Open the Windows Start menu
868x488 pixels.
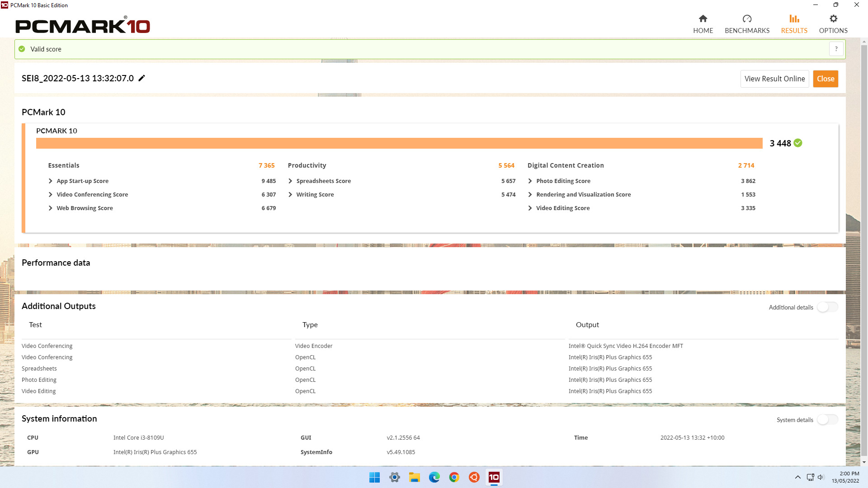374,477
